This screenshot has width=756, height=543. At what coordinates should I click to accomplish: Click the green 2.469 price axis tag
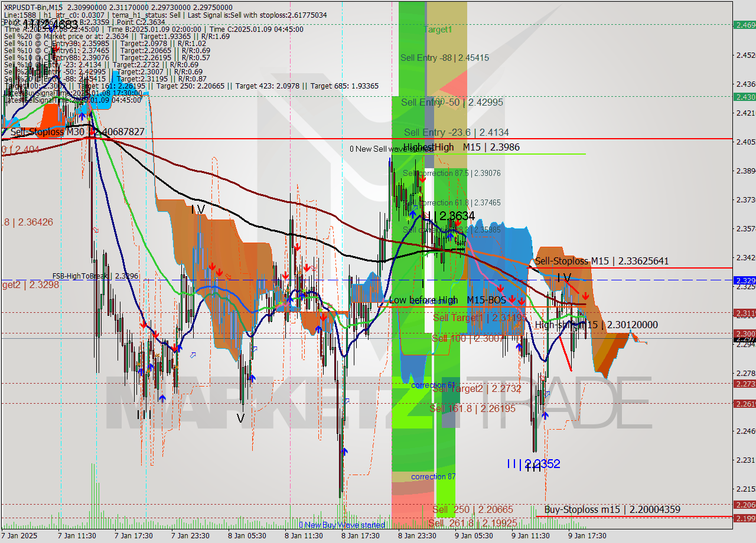coord(744,25)
